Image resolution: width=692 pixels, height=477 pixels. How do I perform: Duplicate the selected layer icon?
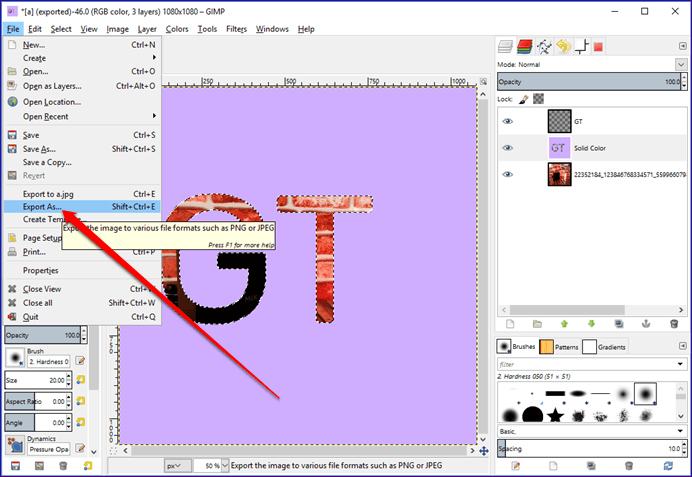(619, 324)
